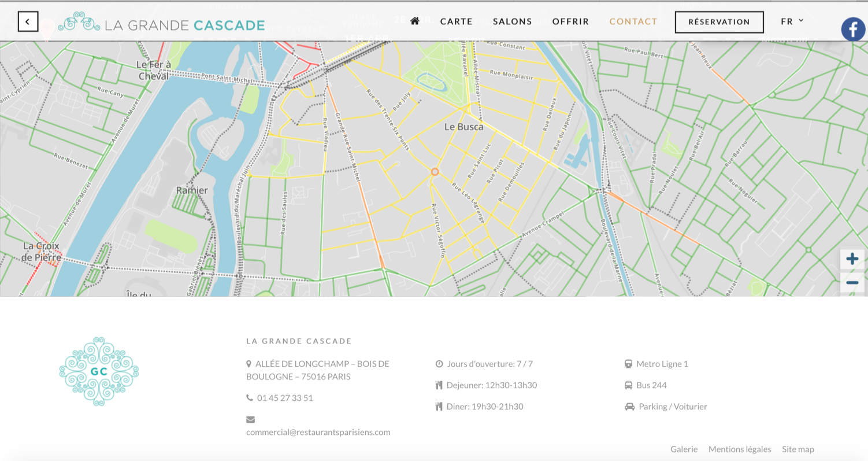
Task: Click the phone icon beside the number
Action: (250, 398)
